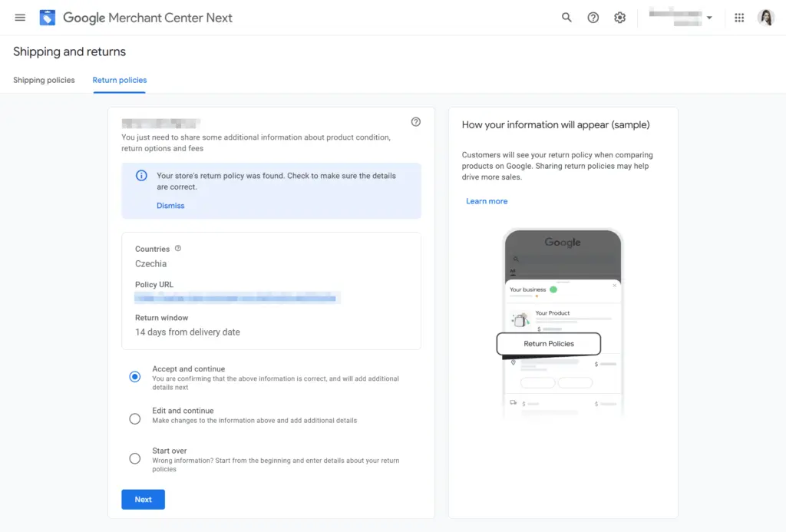Switch to the Return policies tab
Image resolution: width=786 pixels, height=532 pixels.
(119, 80)
